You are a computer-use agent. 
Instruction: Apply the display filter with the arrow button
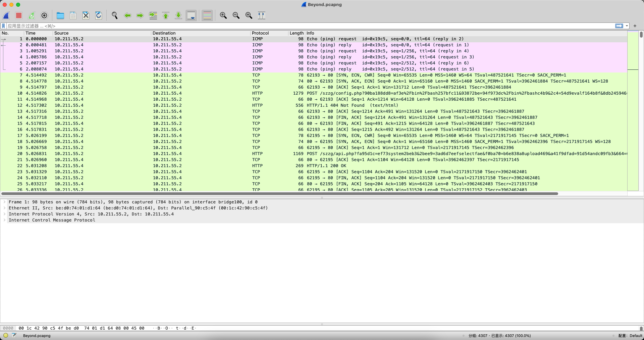pos(619,26)
